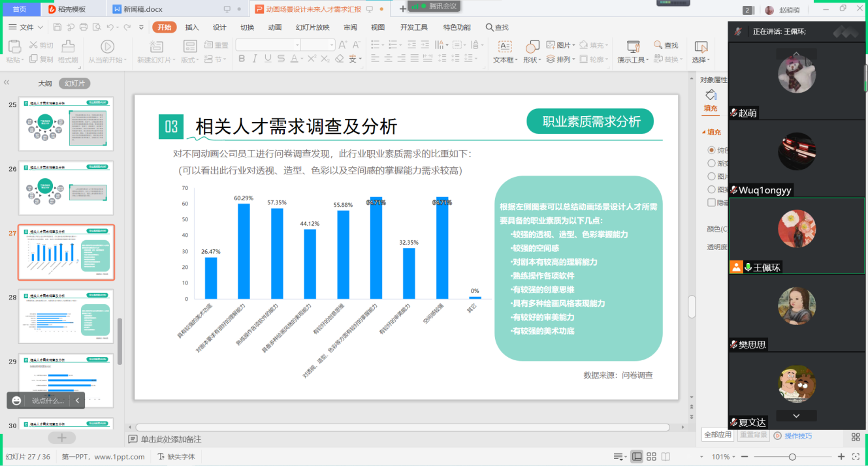Click the zoom slider handle
The height and width of the screenshot is (466, 868).
click(792, 457)
